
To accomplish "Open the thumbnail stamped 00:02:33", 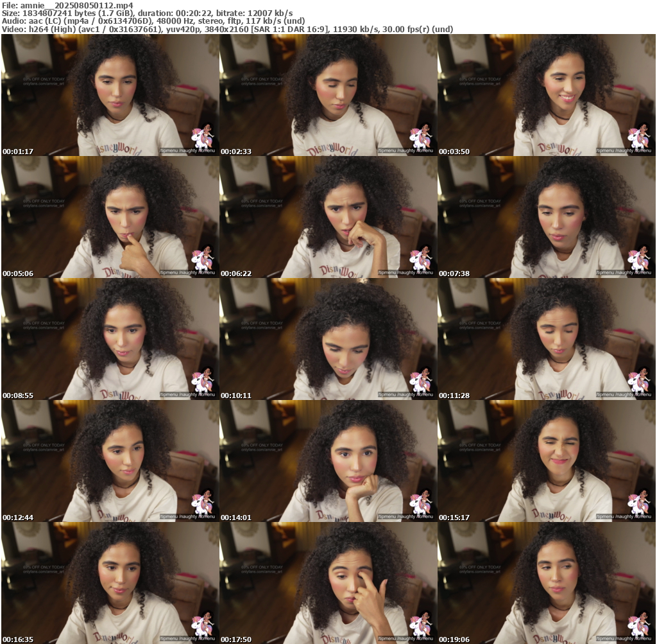I will [x=328, y=95].
